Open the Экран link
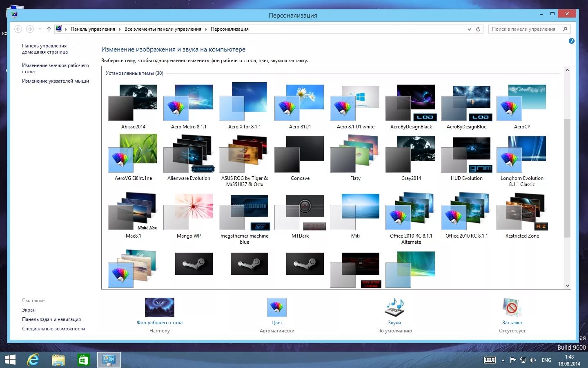 (29, 310)
